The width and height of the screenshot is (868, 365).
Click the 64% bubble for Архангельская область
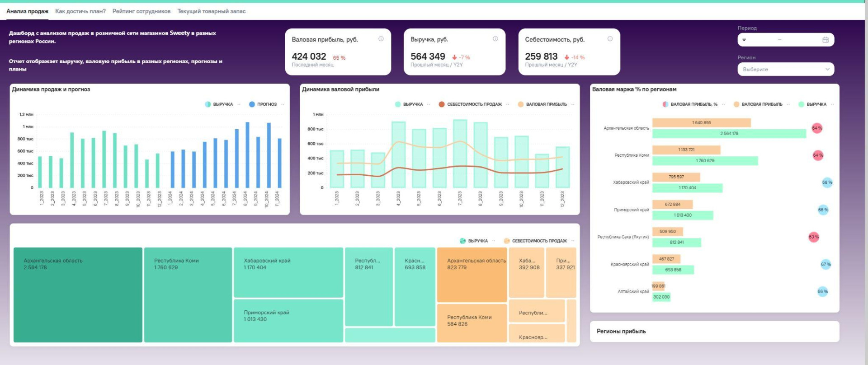pos(816,128)
